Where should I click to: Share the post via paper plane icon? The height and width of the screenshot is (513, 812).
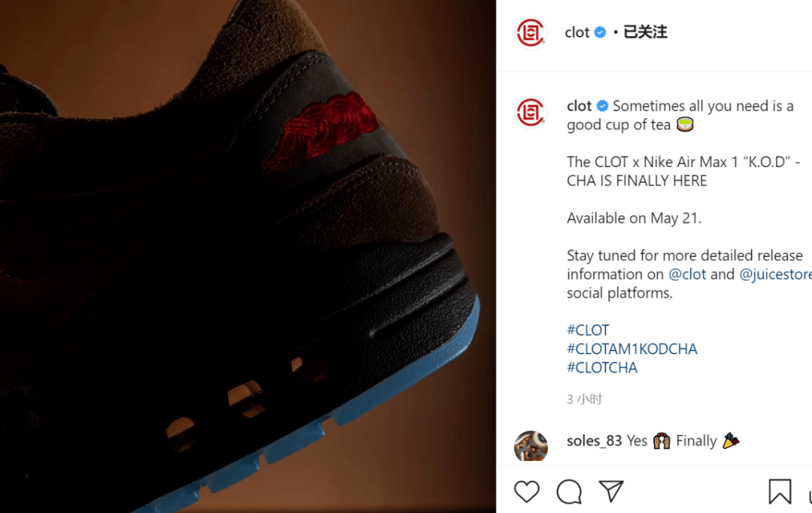[x=611, y=490]
